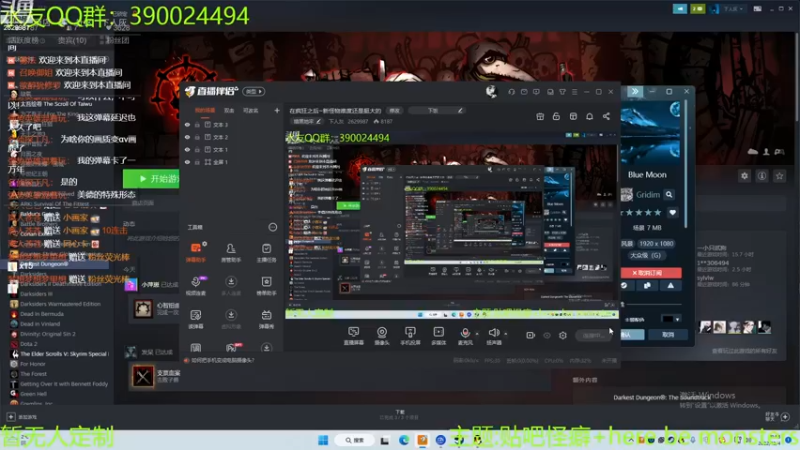Open the mode pill dropdown next to app logo

click(x=254, y=91)
